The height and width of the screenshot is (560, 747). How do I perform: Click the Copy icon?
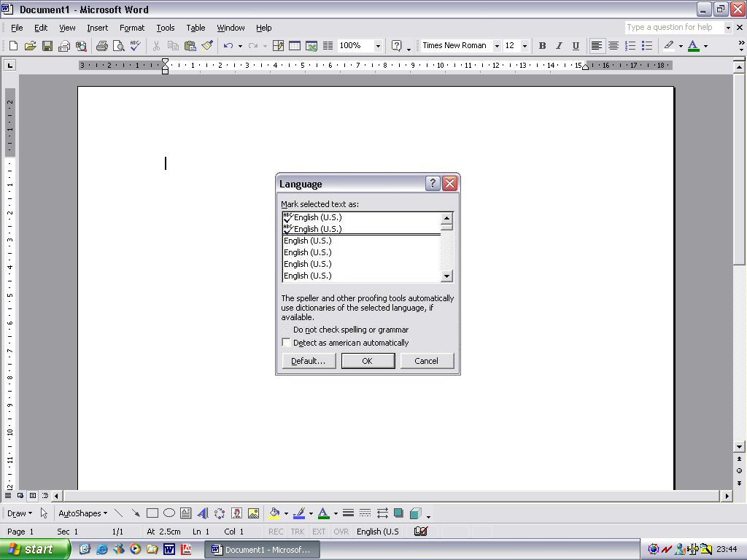coord(173,46)
